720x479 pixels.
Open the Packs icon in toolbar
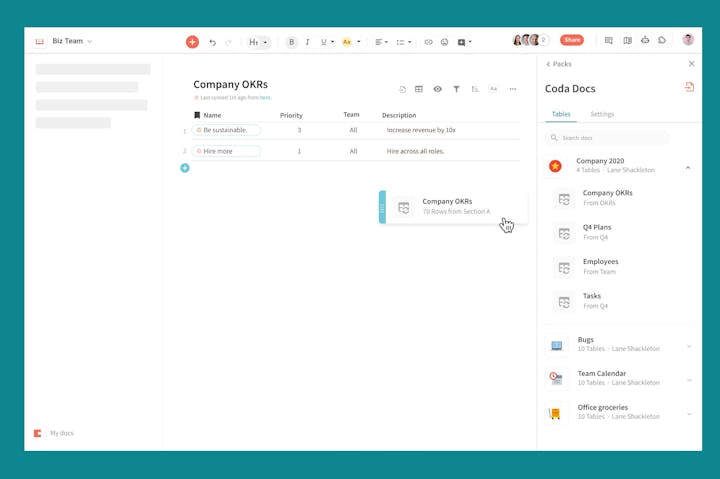pos(662,40)
